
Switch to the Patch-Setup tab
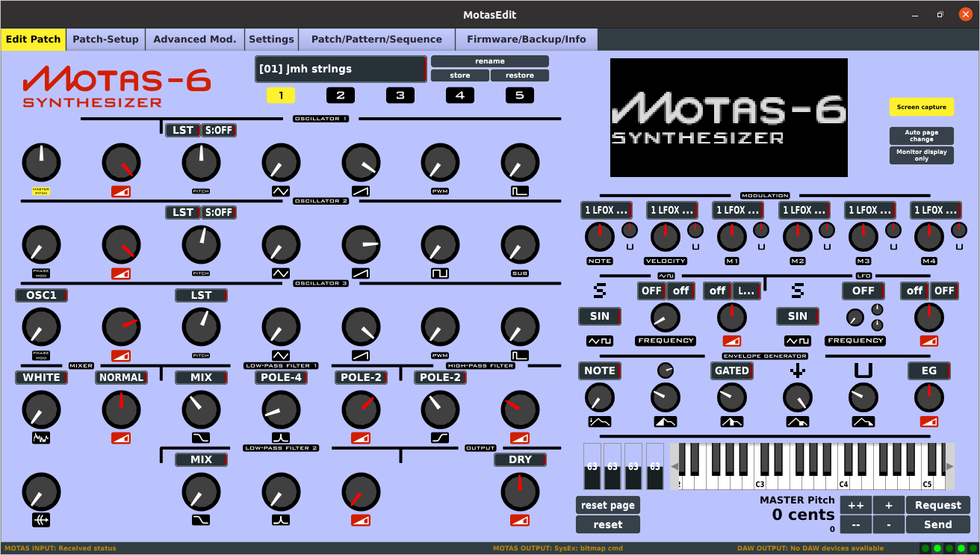(x=105, y=39)
